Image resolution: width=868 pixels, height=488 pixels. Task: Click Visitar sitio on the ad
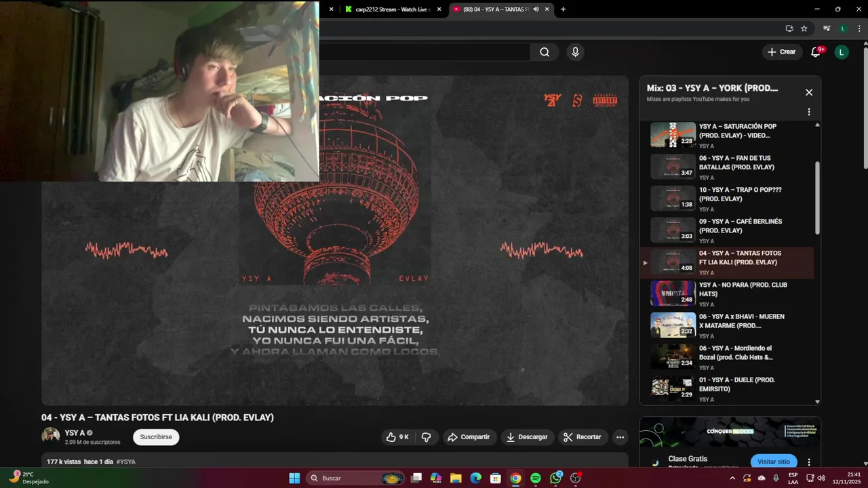774,462
